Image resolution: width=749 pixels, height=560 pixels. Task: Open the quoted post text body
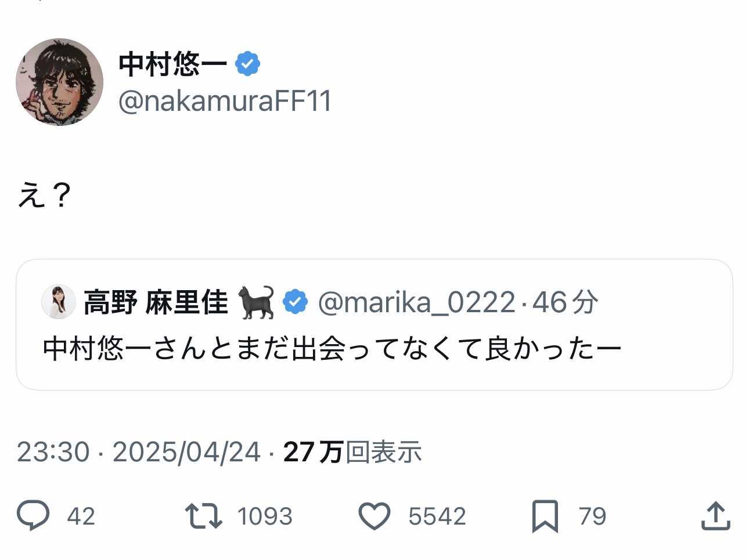pos(332,349)
